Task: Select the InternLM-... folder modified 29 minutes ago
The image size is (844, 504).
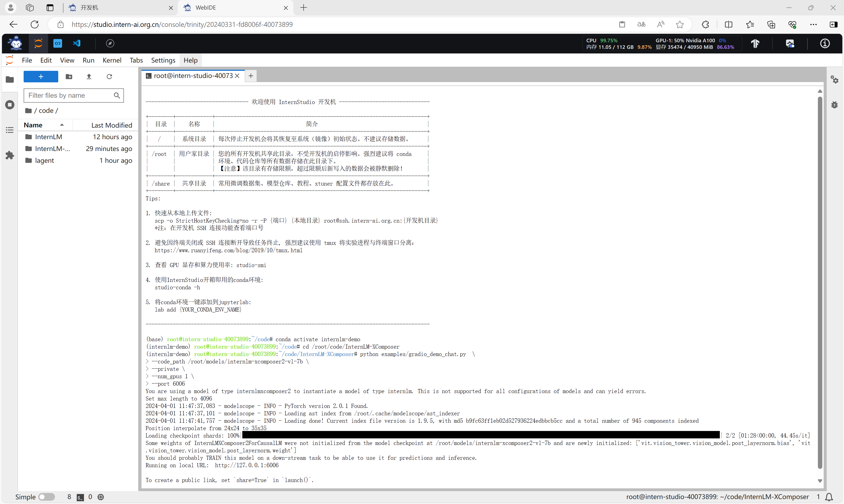Action: 78,149
